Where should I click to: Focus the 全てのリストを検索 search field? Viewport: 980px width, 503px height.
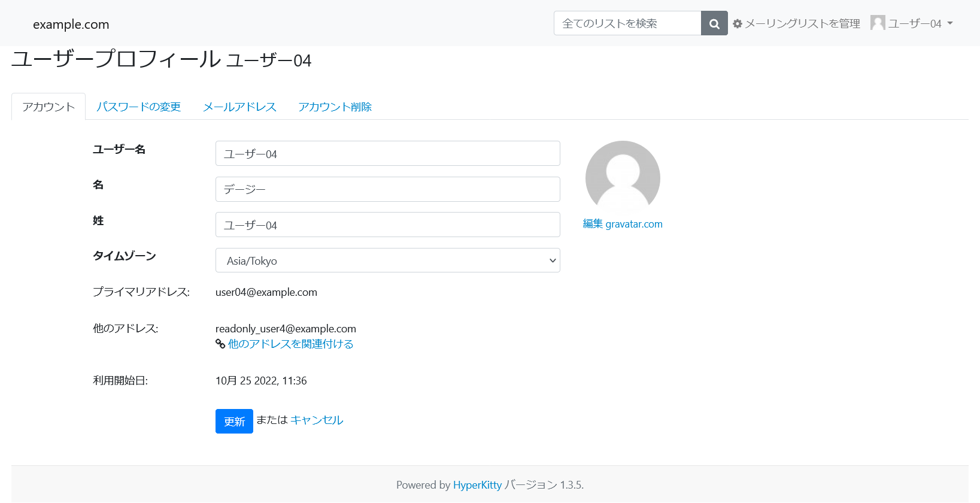pyautogui.click(x=627, y=23)
